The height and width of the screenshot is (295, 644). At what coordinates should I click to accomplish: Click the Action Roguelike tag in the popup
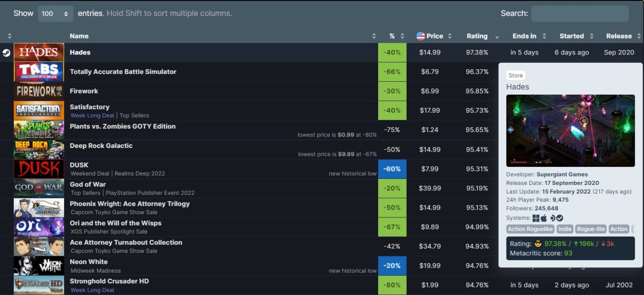point(531,229)
